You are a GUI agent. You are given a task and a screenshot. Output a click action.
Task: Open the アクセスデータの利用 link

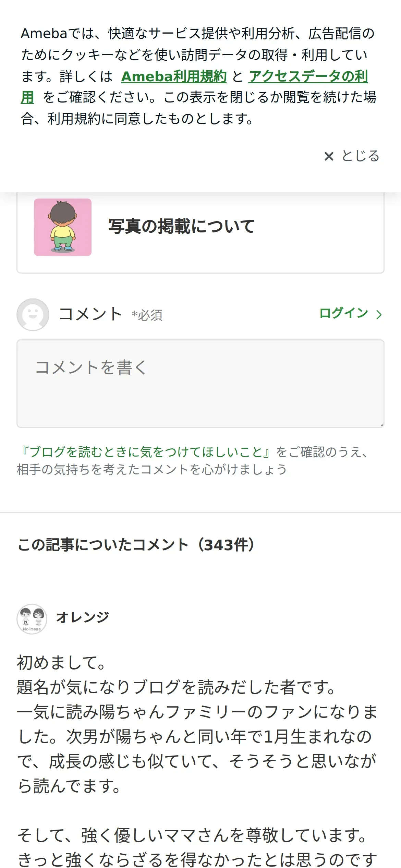(308, 76)
